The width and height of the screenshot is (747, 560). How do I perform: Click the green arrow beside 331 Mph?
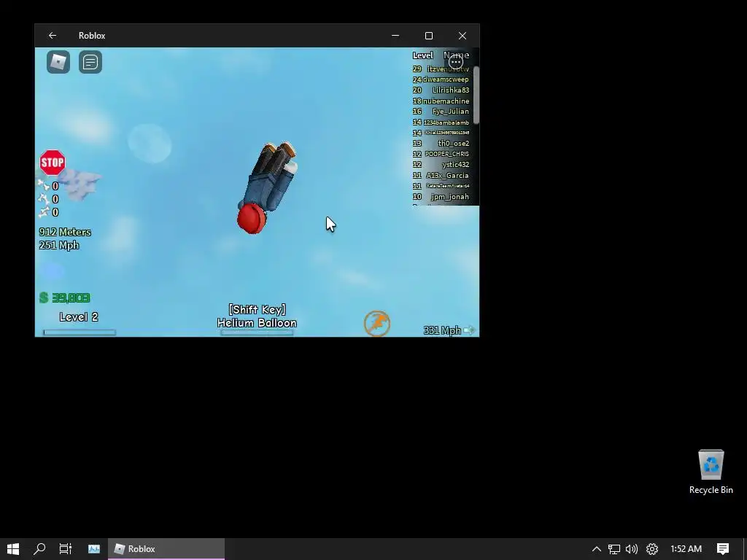tap(469, 330)
